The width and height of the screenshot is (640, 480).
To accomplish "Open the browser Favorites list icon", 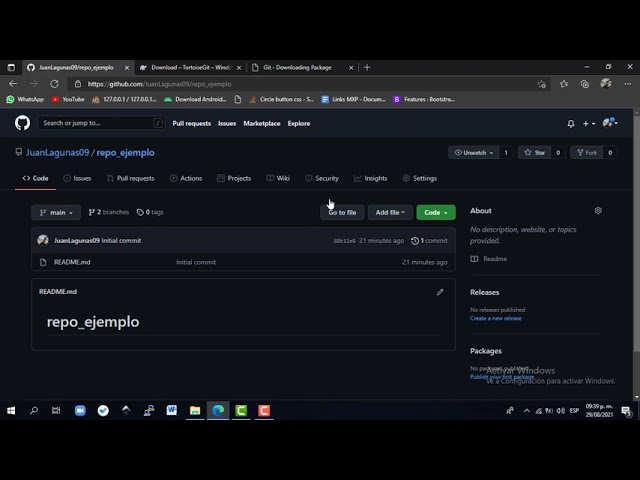I will tap(564, 84).
